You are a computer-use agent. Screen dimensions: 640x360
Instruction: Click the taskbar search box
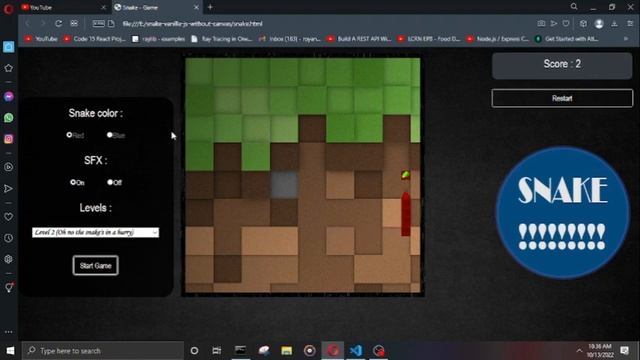pyautogui.click(x=102, y=351)
